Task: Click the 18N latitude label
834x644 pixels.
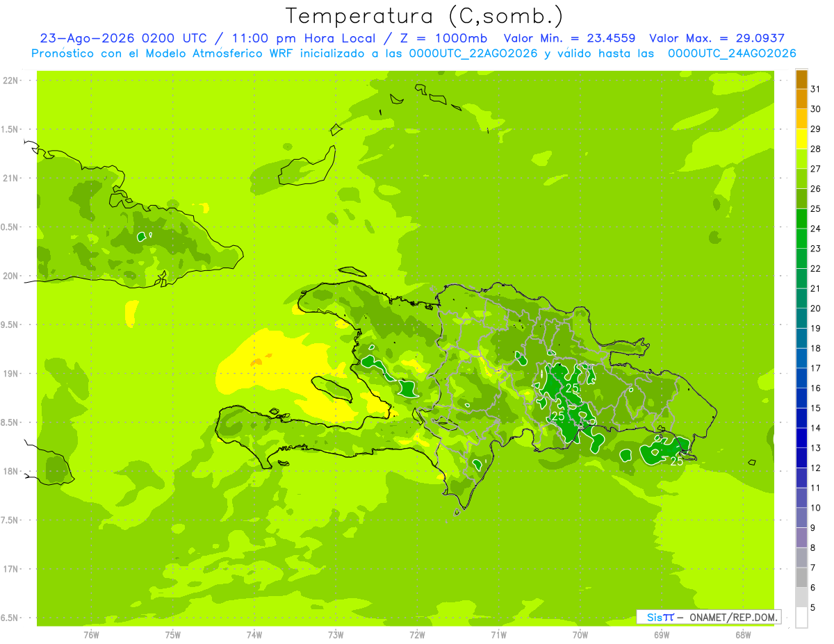Action: (x=11, y=472)
